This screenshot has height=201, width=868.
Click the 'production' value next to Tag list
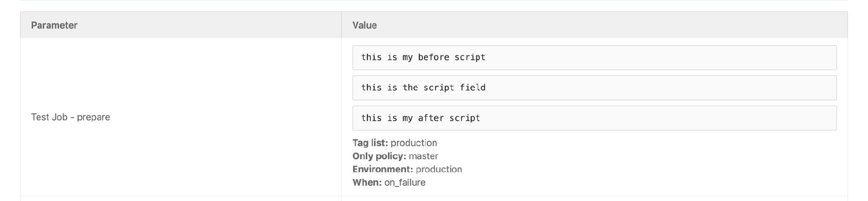coord(413,143)
